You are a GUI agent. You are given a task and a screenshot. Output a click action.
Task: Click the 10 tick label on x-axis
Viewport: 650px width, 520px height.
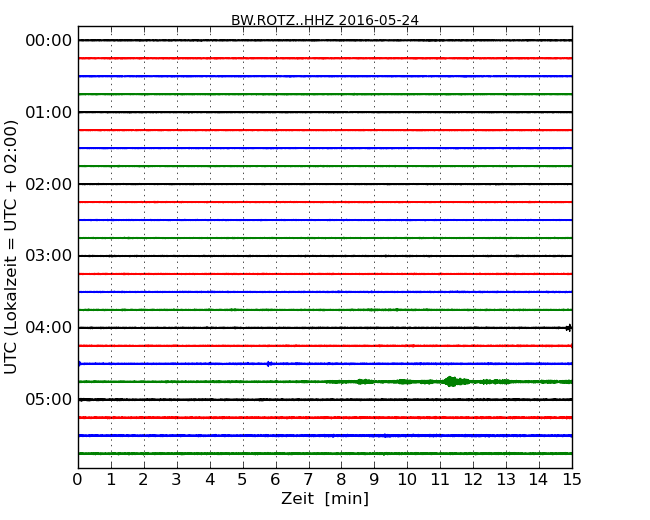click(x=407, y=480)
